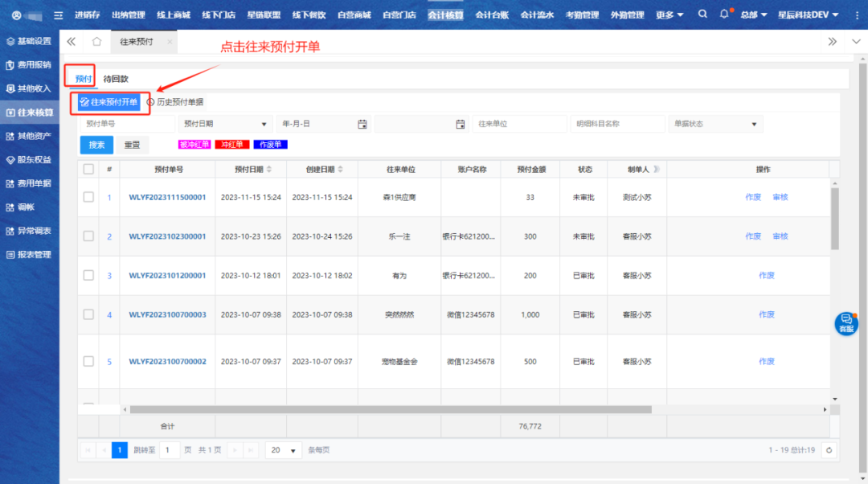Image resolution: width=868 pixels, height=484 pixels.
Task: Click the customer service chat icon
Action: (845, 323)
